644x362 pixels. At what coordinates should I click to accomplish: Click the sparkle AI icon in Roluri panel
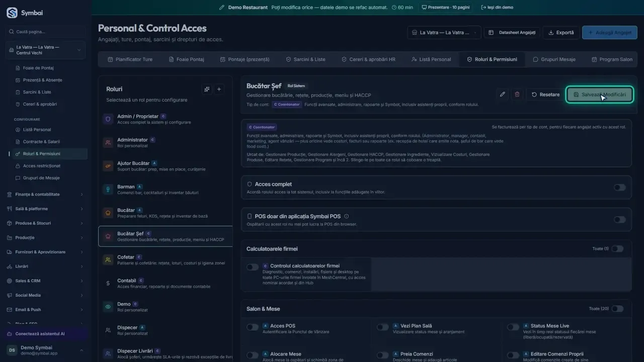(206, 89)
